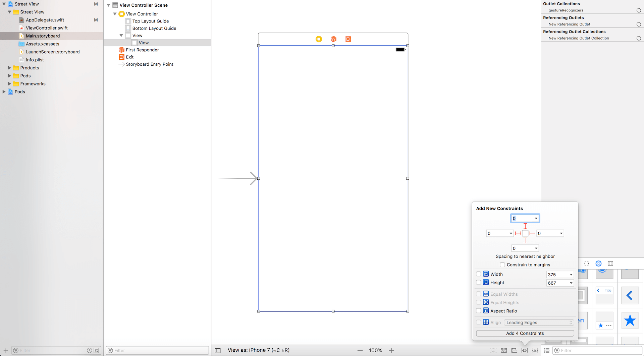Screen dimensions: 644x356
Task: Open the Height value dropdown showing 667
Action: coord(571,283)
